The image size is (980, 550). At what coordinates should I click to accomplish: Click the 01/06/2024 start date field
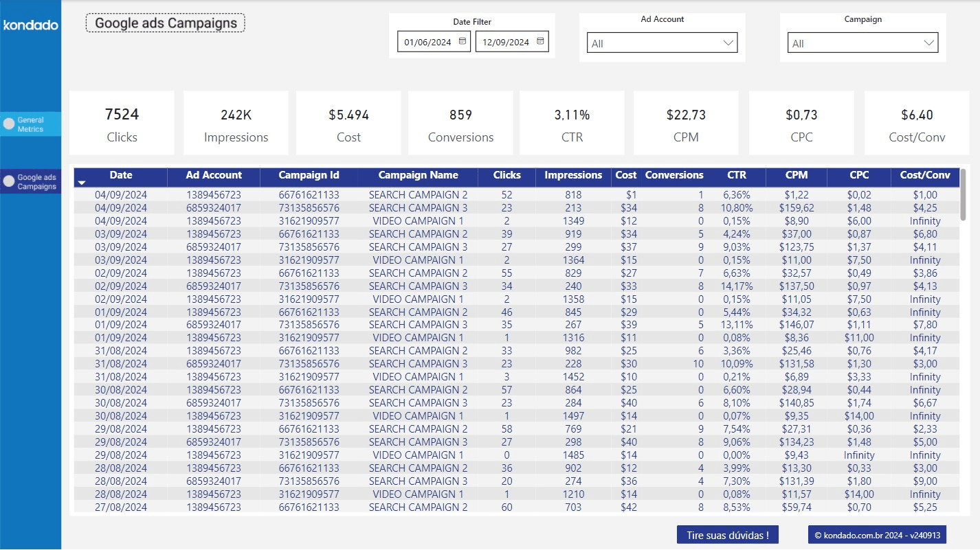point(427,43)
